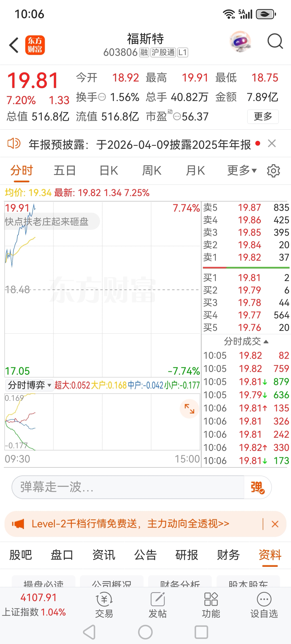Select the 研报 tab
This screenshot has height=644, width=291.
(187, 555)
